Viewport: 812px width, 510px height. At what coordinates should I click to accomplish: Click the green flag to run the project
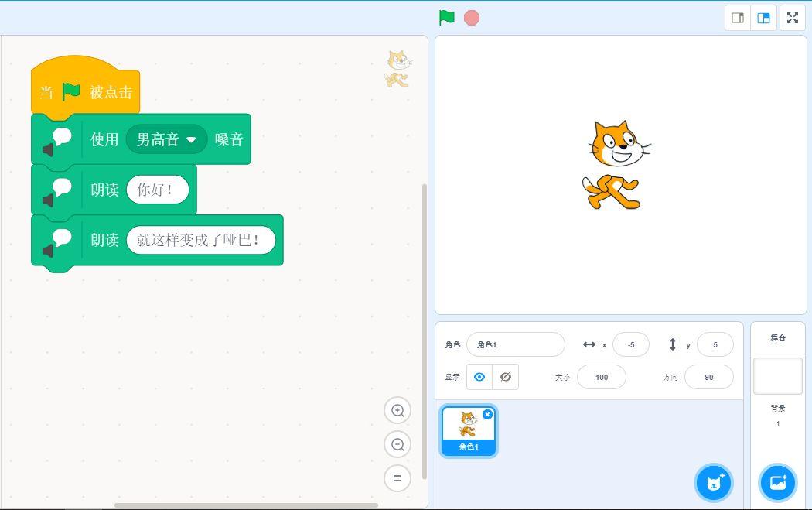click(x=446, y=18)
